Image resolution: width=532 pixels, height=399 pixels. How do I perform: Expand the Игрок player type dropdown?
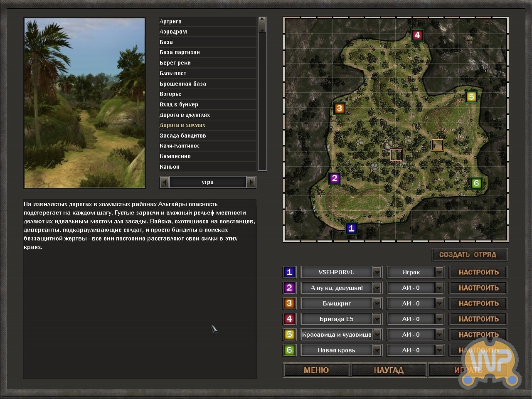(439, 272)
